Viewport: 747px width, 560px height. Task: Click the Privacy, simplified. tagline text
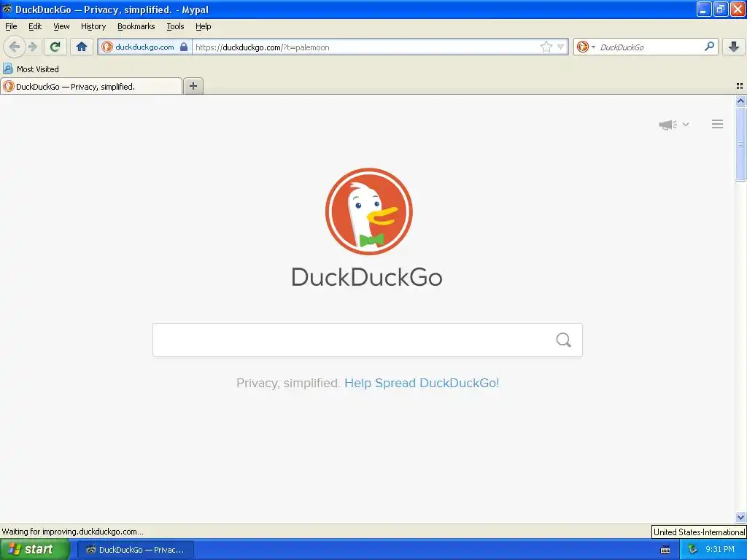288,383
